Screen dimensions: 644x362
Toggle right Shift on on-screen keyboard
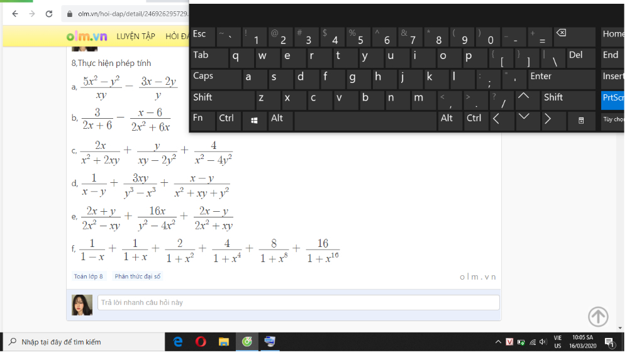[569, 100]
